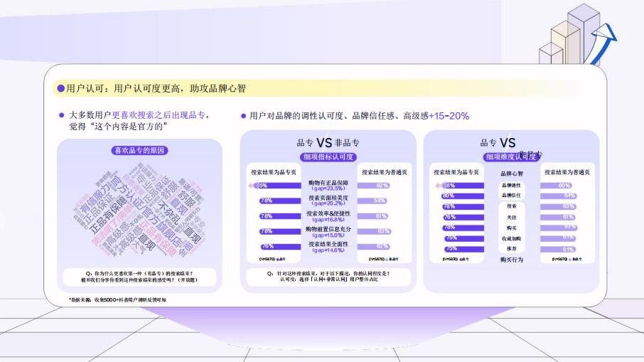Click '官方认证' in the word cloud

pyautogui.click(x=129, y=193)
